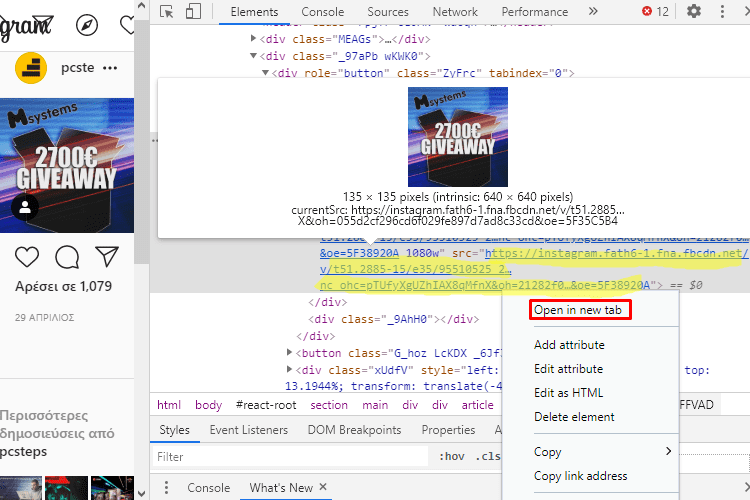750x500 pixels.
Task: Open the Network tab
Action: [x=455, y=12]
